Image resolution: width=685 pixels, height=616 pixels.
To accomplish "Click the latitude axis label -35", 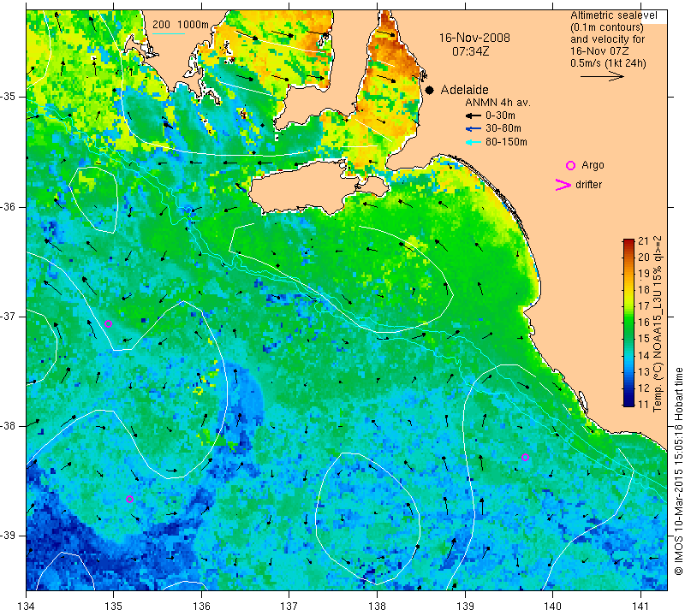I will click(8, 97).
